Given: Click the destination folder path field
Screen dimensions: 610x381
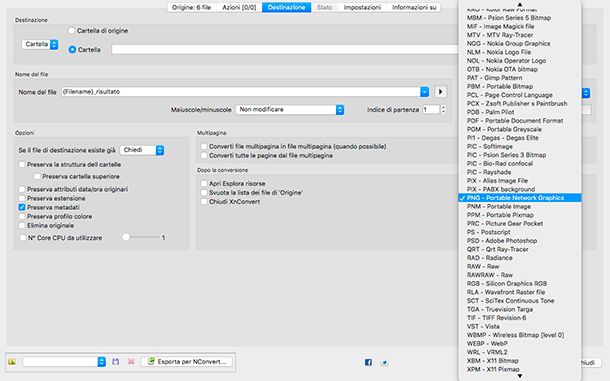Looking at the screenshot, I should pyautogui.click(x=285, y=49).
